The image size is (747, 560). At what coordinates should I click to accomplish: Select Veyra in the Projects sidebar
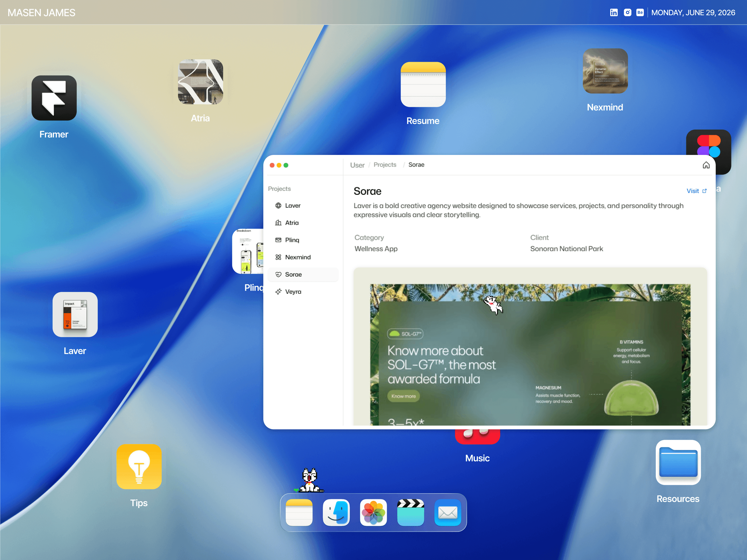point(303,292)
